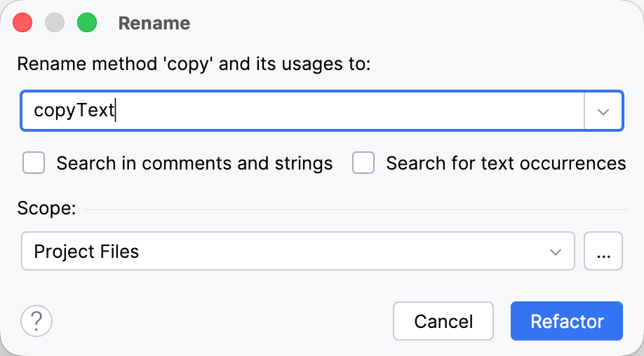Open help via question mark icon
The height and width of the screenshot is (356, 644).
click(x=36, y=321)
